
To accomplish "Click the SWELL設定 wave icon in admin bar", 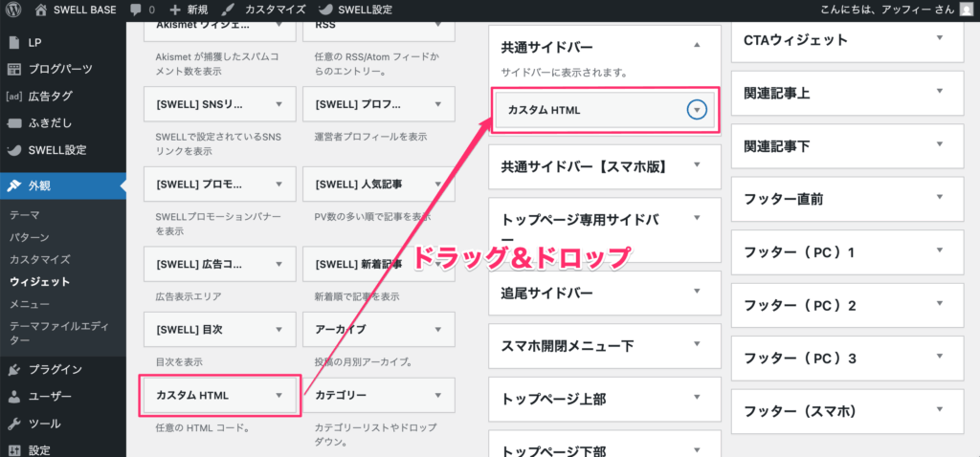I will (x=325, y=10).
